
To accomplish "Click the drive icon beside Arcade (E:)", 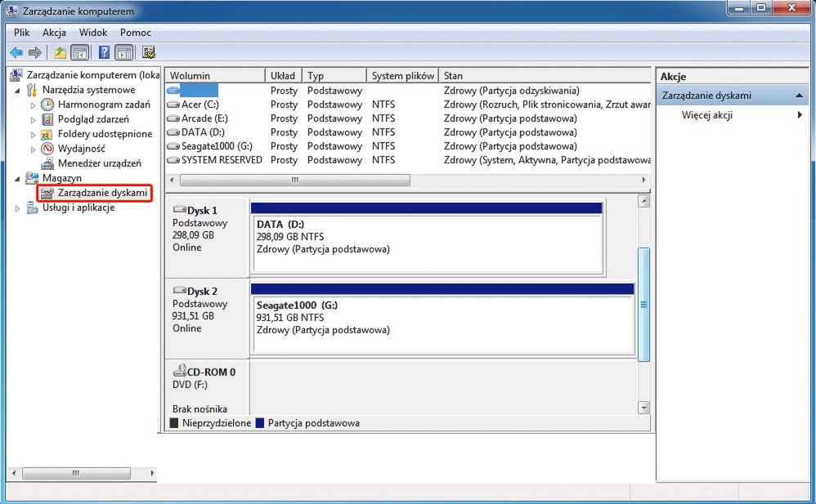I will [x=173, y=118].
